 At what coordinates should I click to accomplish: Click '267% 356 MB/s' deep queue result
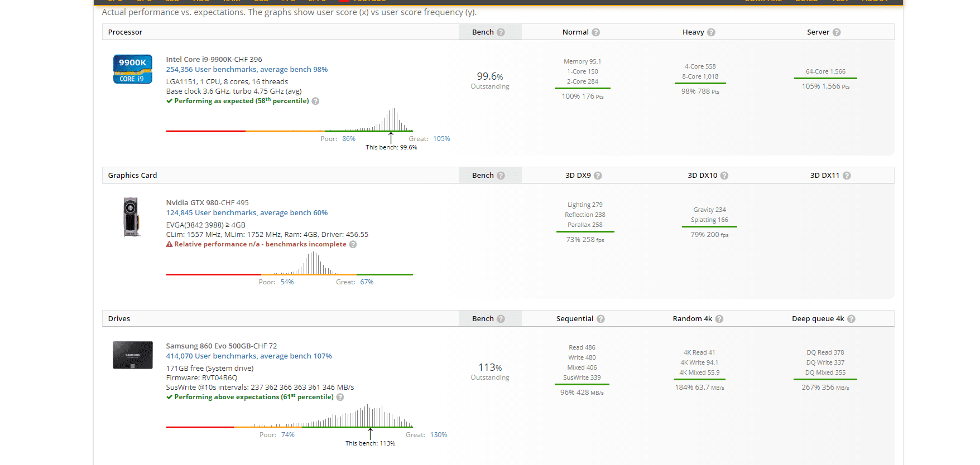tap(825, 387)
